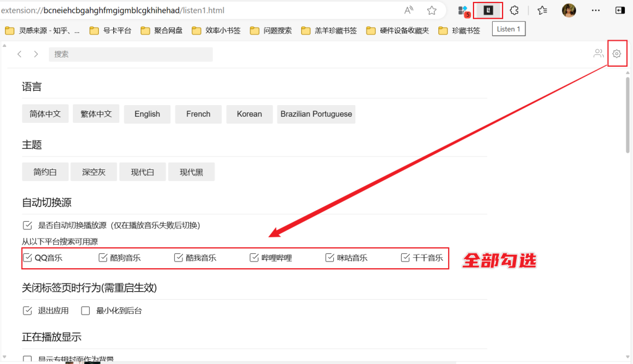Enable 最小化到后台 on tab close
The height and width of the screenshot is (364, 633).
[85, 310]
